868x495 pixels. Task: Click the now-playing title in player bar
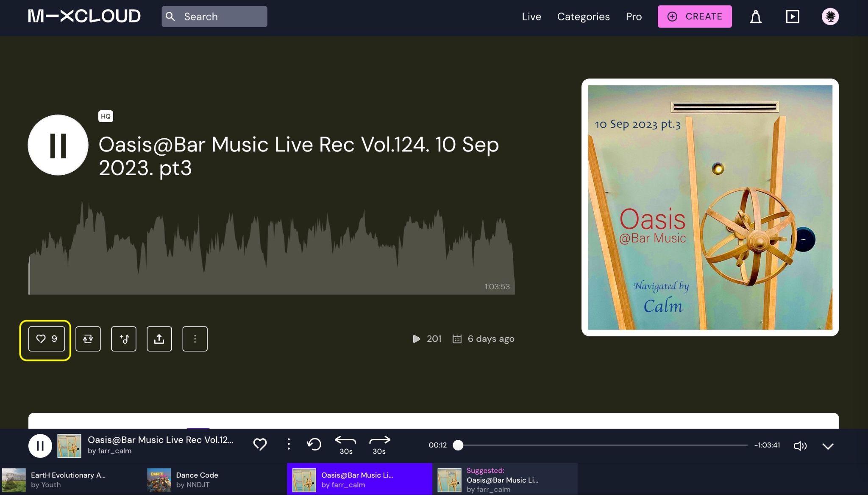point(160,440)
